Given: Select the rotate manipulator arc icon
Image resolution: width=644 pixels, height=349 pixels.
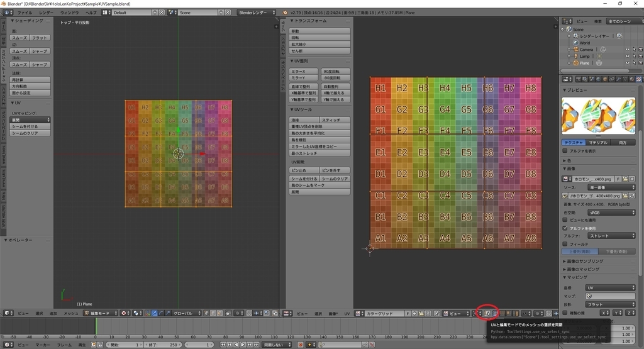Looking at the screenshot, I should 162,313.
